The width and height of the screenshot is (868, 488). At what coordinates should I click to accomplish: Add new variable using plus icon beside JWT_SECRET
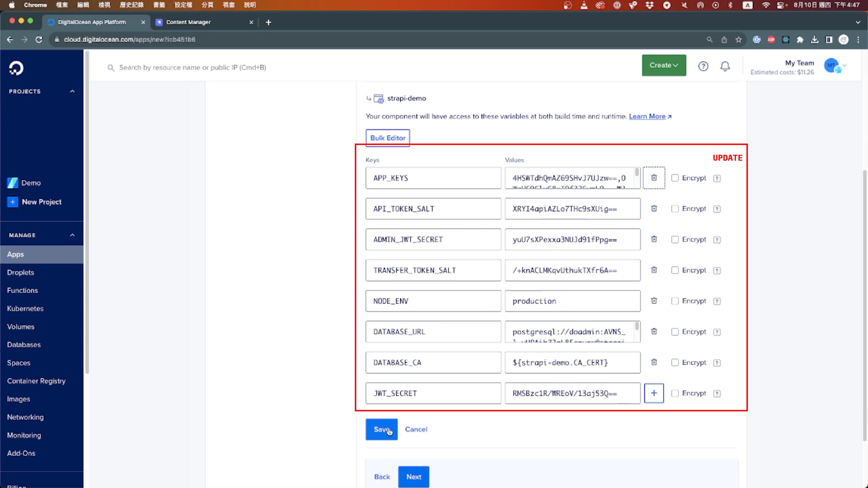click(654, 393)
